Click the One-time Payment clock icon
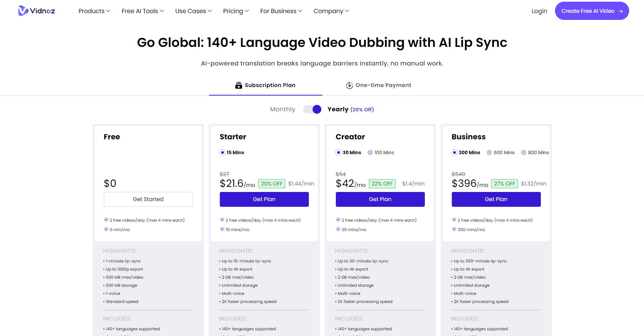Viewport: 644px width, 336px height. click(350, 85)
